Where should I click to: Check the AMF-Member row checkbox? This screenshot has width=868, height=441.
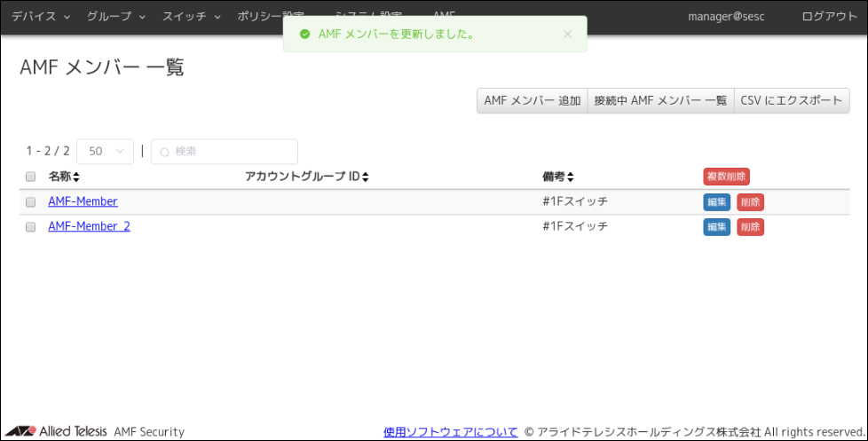pos(30,202)
